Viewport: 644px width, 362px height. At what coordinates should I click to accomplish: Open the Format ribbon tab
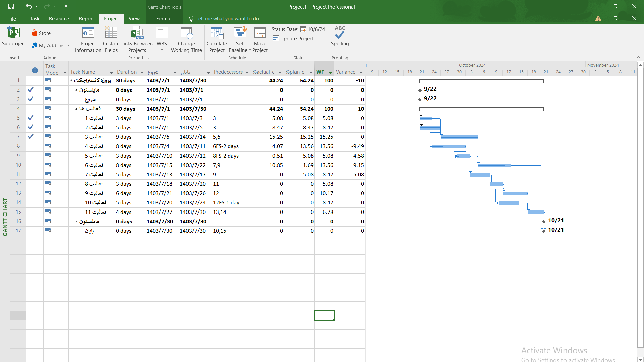[164, 18]
